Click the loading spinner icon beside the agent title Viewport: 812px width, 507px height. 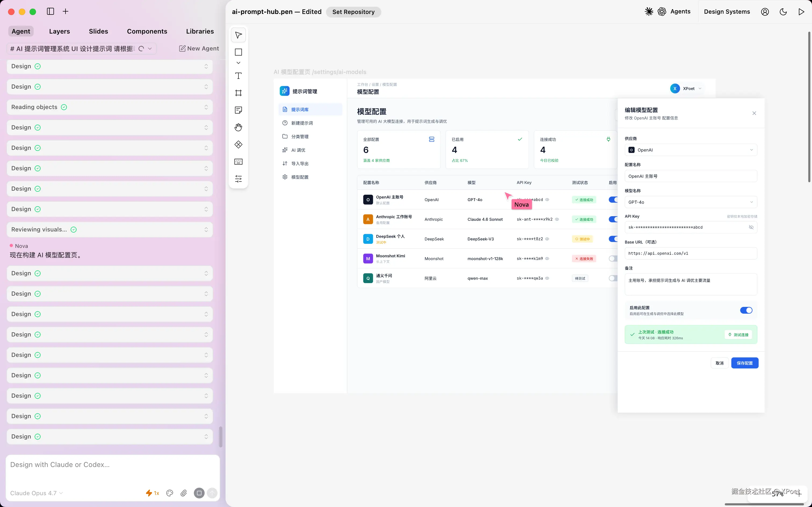click(141, 49)
